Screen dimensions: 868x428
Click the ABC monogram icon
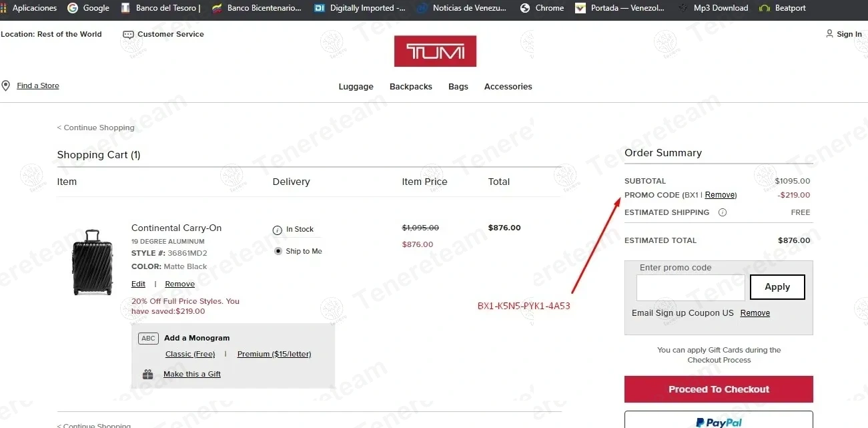[x=148, y=339]
